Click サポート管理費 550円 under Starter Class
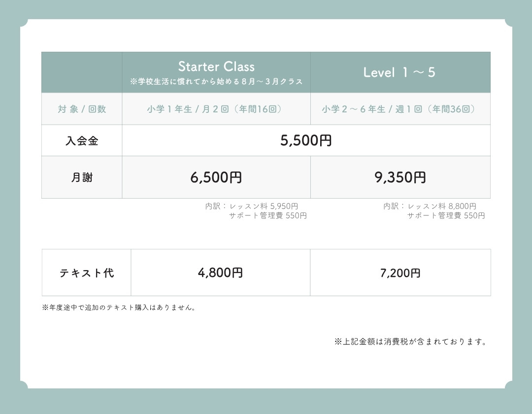 267,216
